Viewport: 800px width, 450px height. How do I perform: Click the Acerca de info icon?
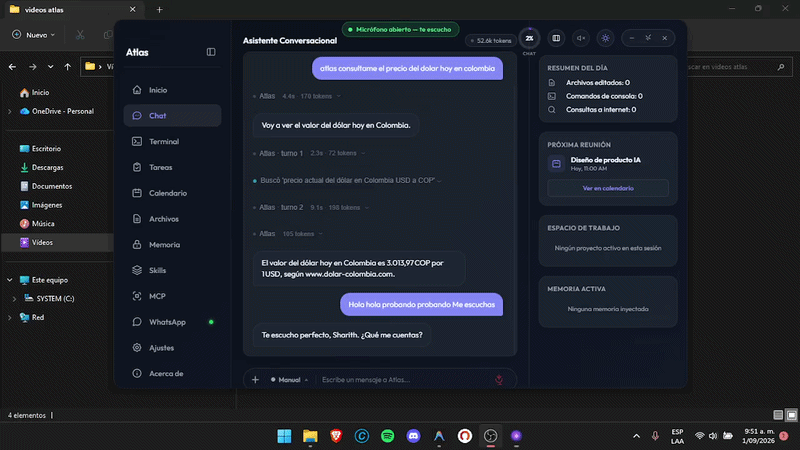(x=137, y=373)
